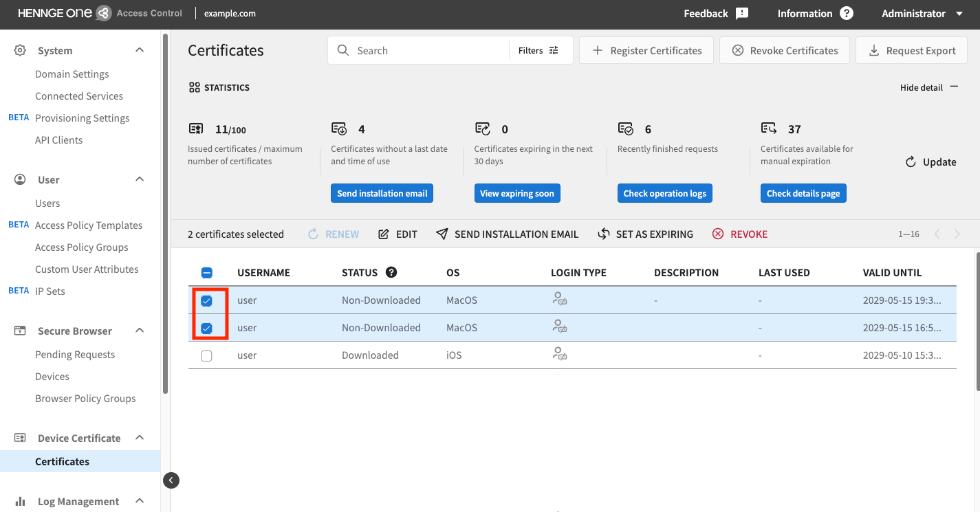This screenshot has width=980, height=512.
Task: Open IP Sets page
Action: point(50,291)
